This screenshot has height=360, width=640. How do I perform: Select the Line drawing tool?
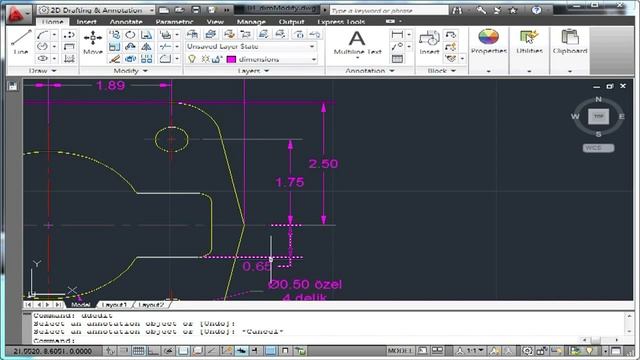click(x=21, y=42)
